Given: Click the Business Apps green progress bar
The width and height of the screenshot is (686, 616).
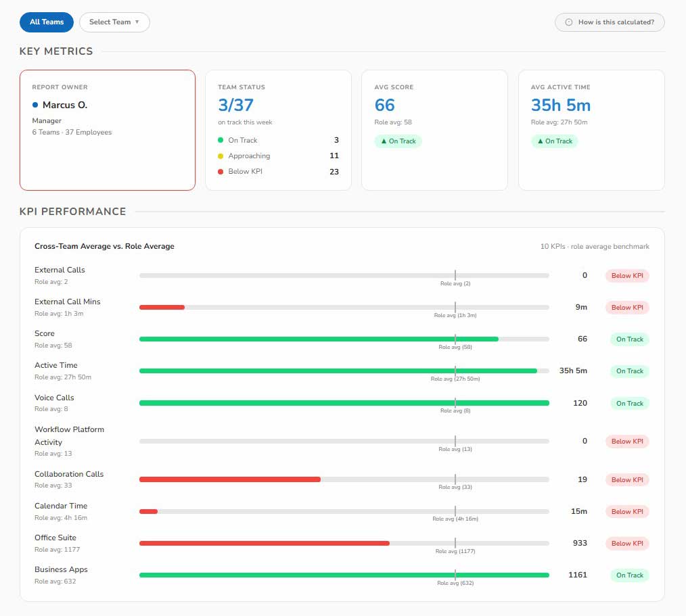Looking at the screenshot, I should pyautogui.click(x=344, y=575).
